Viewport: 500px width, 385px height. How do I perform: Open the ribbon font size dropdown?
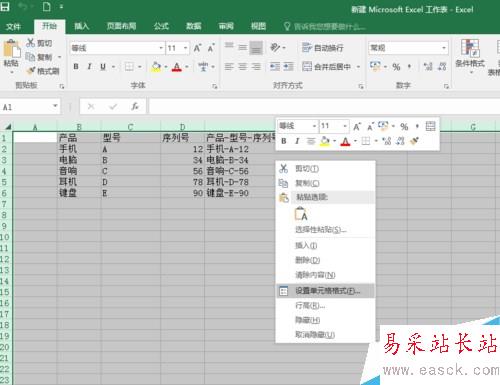[x=186, y=48]
